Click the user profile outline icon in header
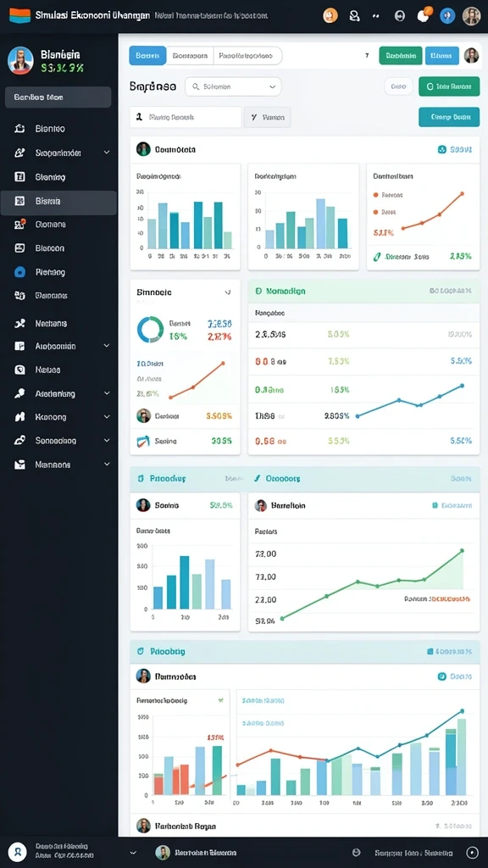The image size is (488, 868). coord(354,15)
